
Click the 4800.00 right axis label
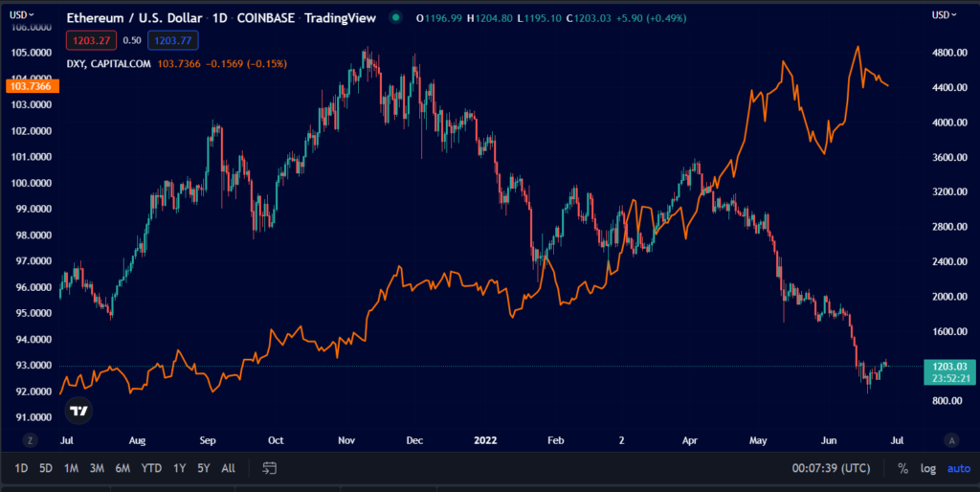click(x=950, y=54)
